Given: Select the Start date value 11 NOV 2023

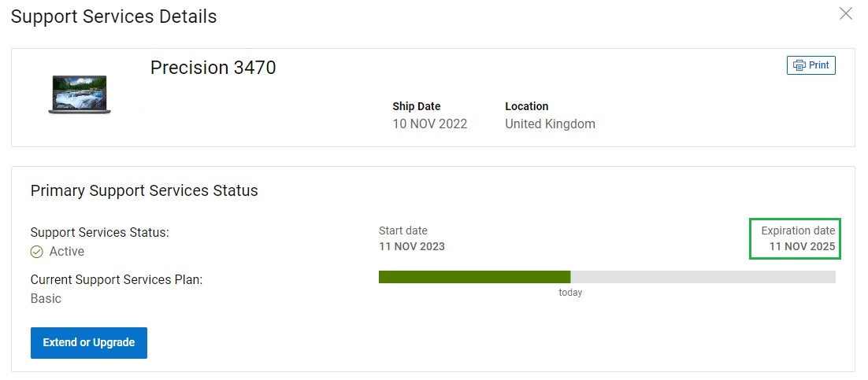Looking at the screenshot, I should click(x=412, y=246).
